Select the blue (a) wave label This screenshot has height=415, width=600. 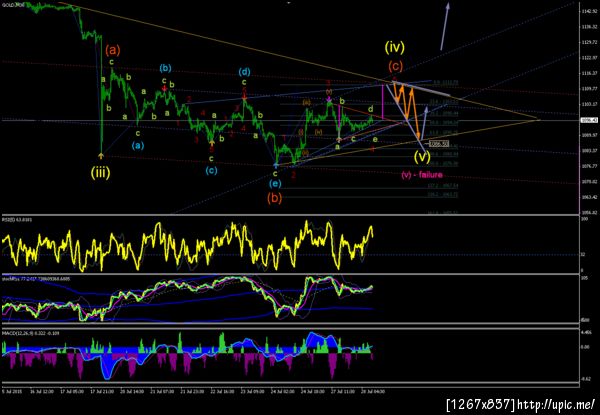[138, 145]
